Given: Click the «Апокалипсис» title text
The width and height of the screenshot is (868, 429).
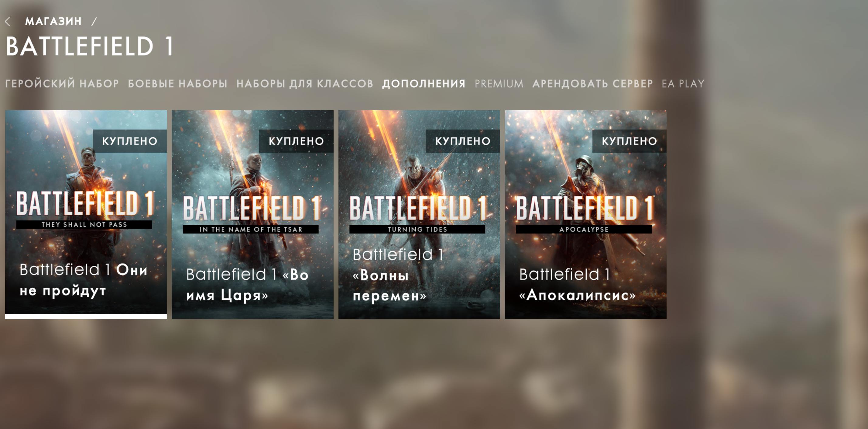Looking at the screenshot, I should [577, 295].
